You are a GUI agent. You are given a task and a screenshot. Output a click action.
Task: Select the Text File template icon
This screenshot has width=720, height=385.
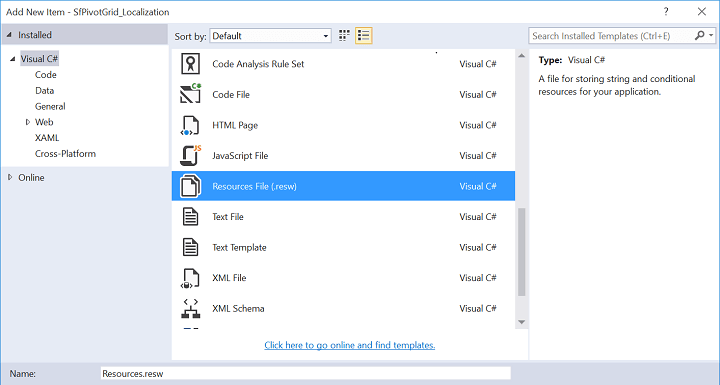coord(190,216)
